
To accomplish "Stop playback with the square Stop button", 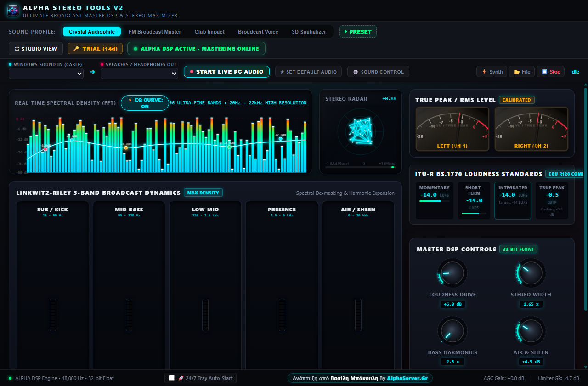I will coord(550,72).
